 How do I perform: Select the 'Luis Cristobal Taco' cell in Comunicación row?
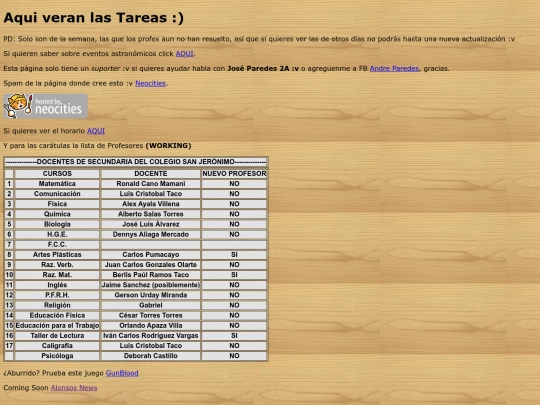pyautogui.click(x=150, y=194)
